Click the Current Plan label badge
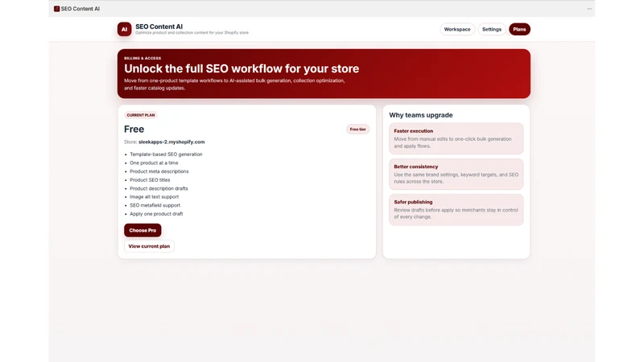 pos(140,115)
